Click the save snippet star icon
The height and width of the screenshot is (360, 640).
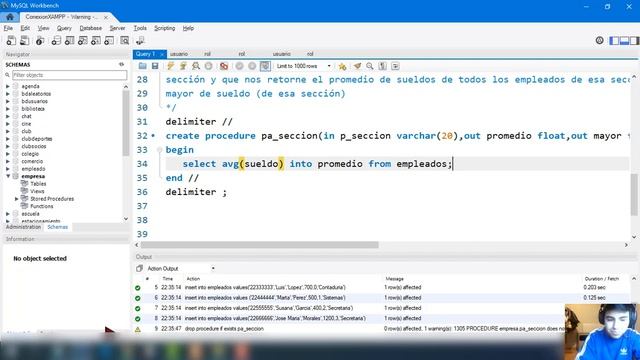[342, 66]
